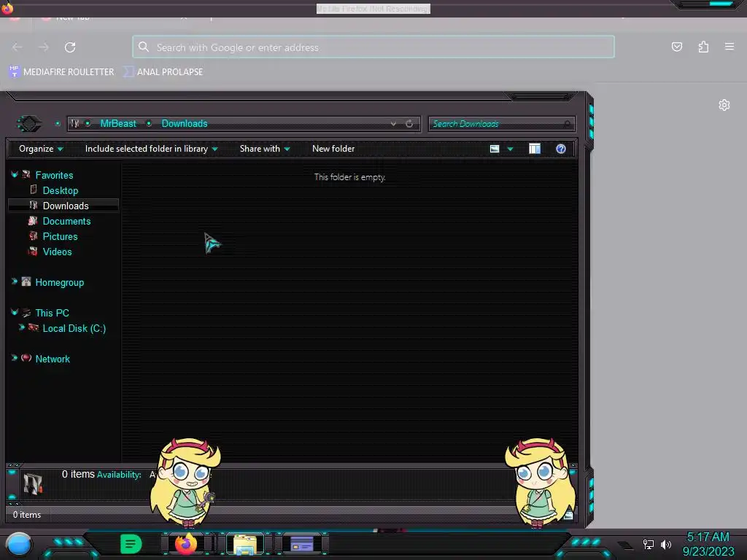Screen dimensions: 747x560
Task: Click the Videos folder icon
Action: pos(33,251)
